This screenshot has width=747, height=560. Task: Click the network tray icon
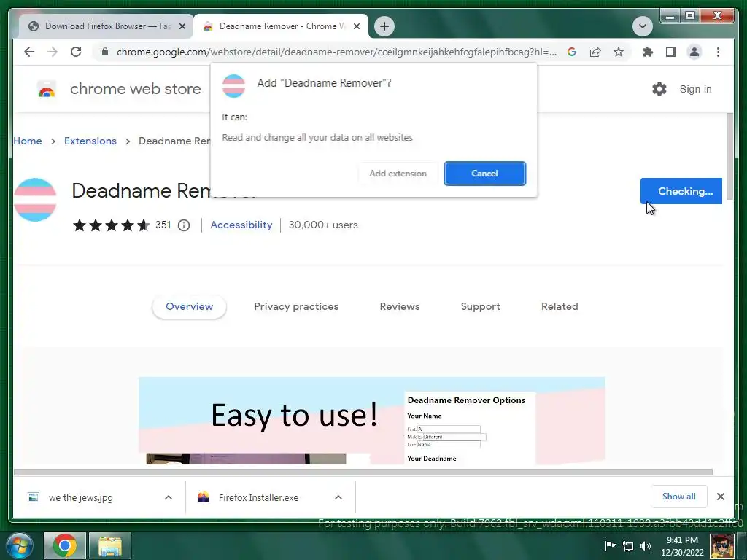pos(628,546)
